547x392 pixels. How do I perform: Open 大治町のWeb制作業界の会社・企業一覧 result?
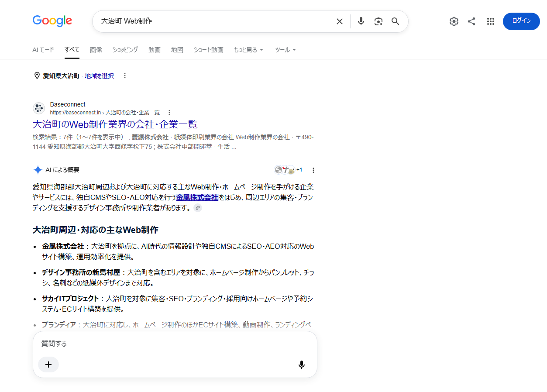115,124
